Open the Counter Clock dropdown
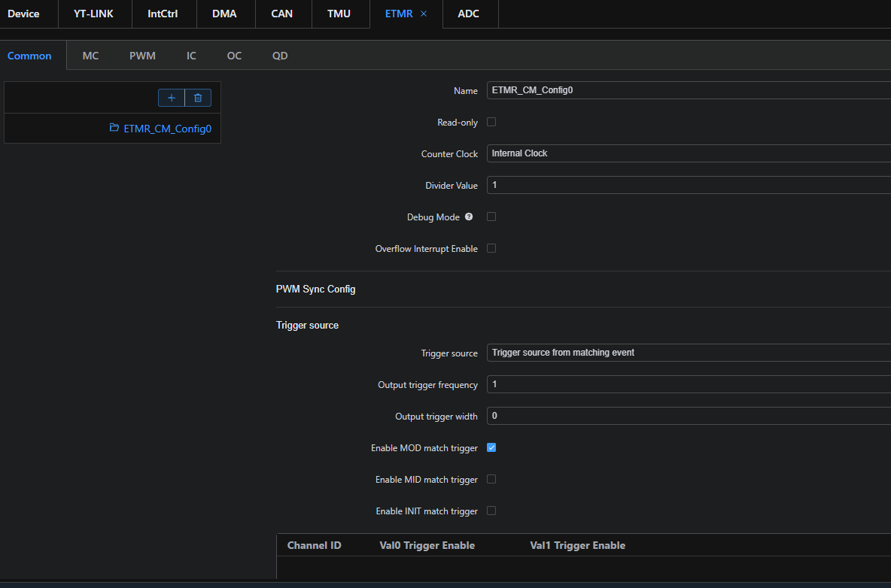Image resolution: width=891 pixels, height=588 pixels. coord(689,153)
